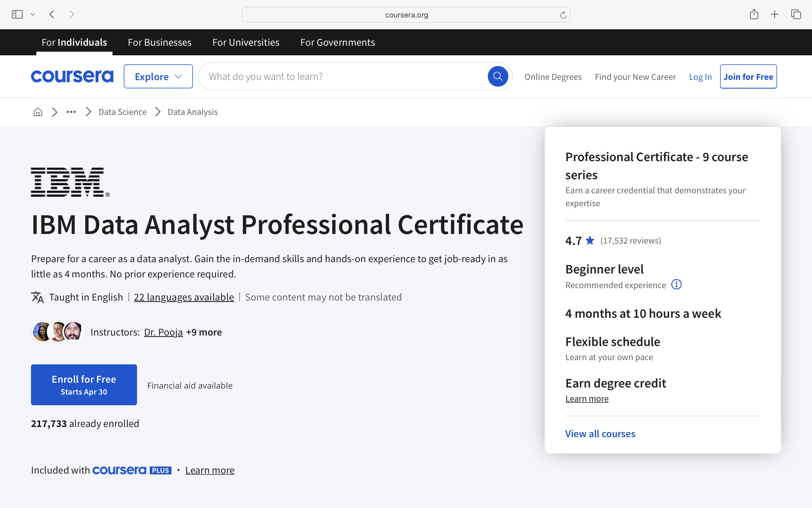This screenshot has height=508, width=812.
Task: Click the coursera.org address bar
Action: coord(406,15)
